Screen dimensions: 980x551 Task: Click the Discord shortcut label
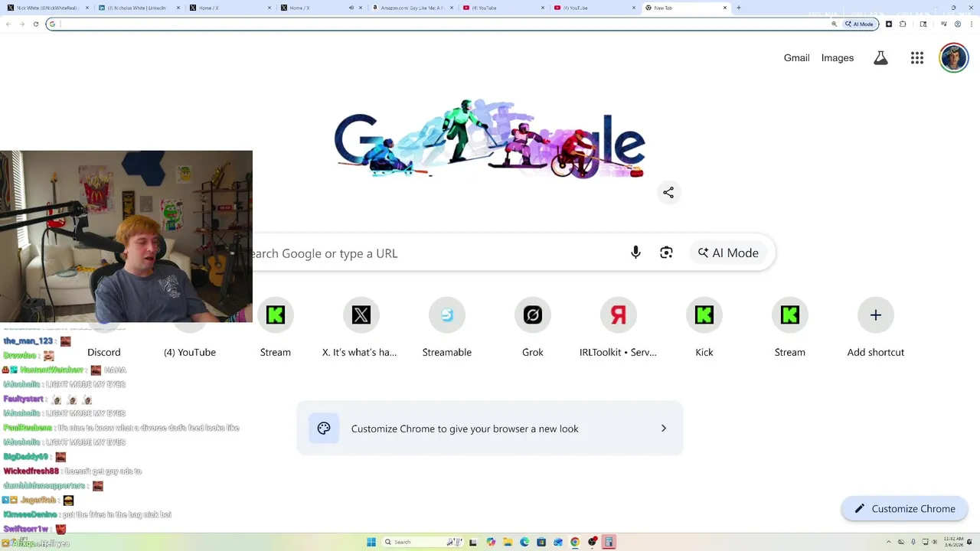tap(104, 352)
